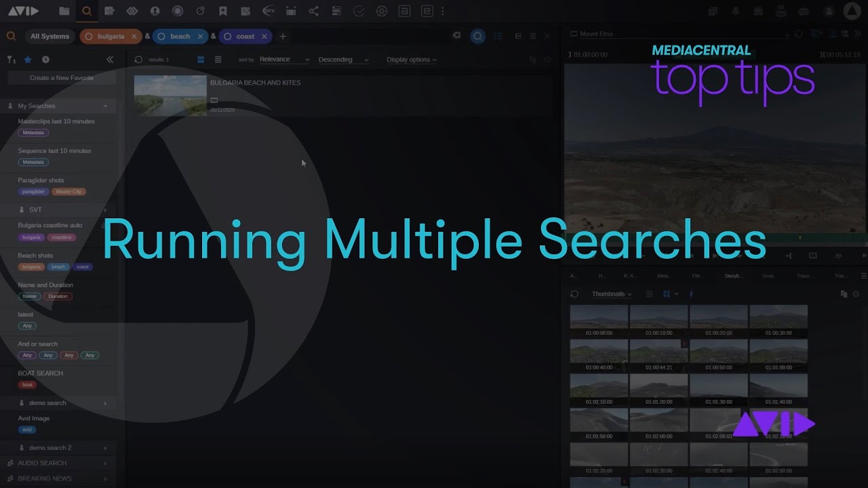
Task: Remove the bulgaria search pill
Action: (134, 37)
